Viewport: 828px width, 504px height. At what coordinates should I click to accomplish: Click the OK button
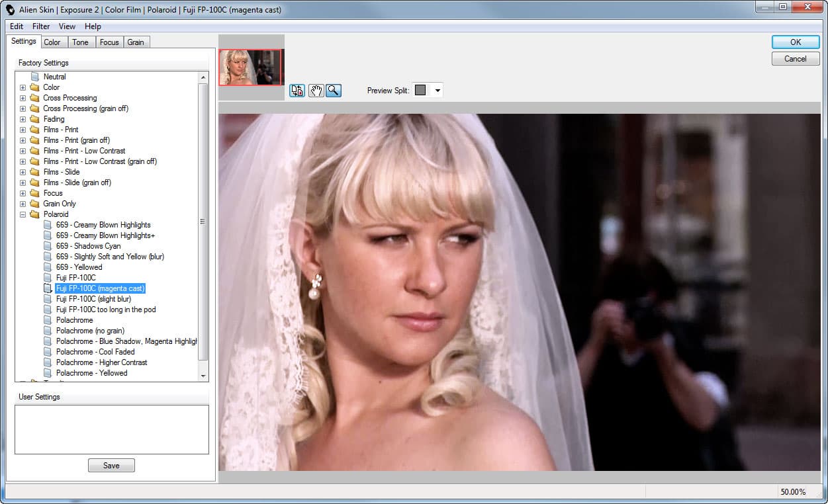(x=796, y=42)
